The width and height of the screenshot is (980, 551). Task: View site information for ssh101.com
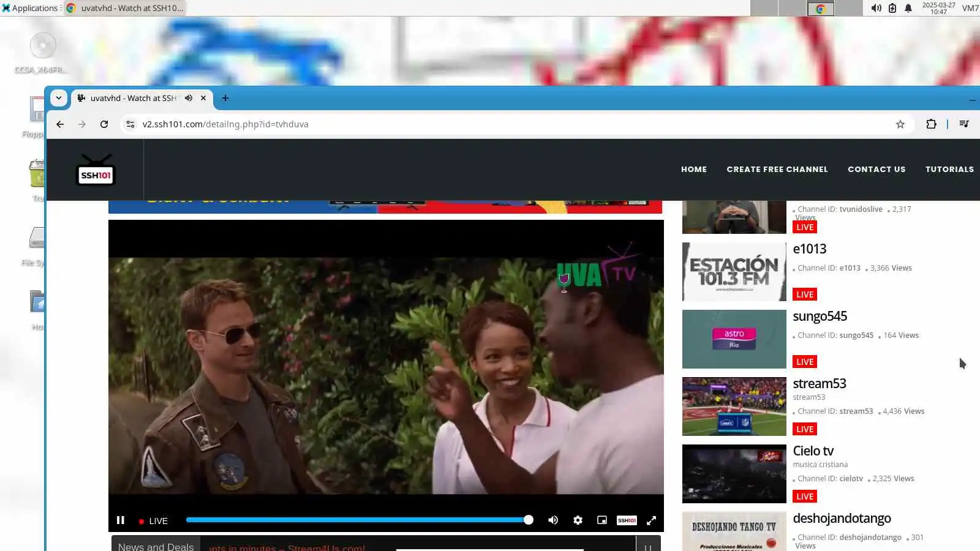tap(130, 124)
